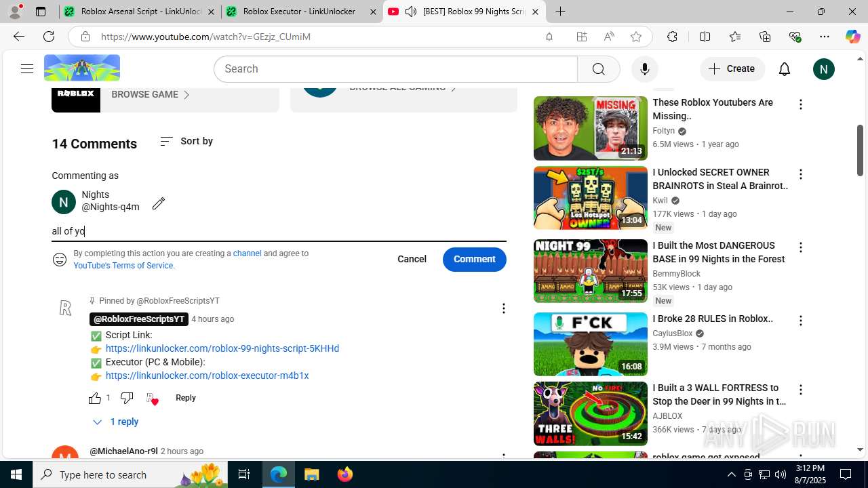This screenshot has width=868, height=488.
Task: Open THREE WALLS fortress thumbnail
Action: (590, 413)
